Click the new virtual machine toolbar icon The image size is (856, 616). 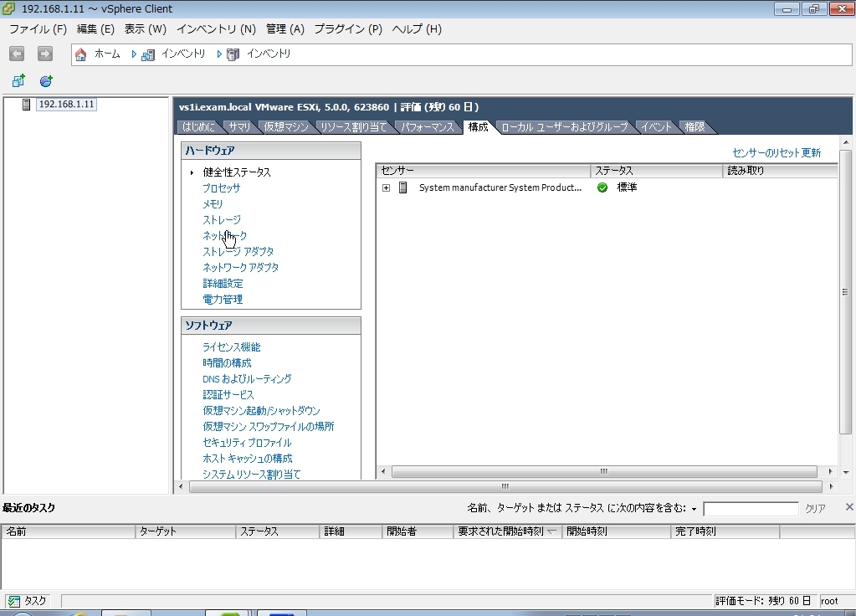(18, 81)
